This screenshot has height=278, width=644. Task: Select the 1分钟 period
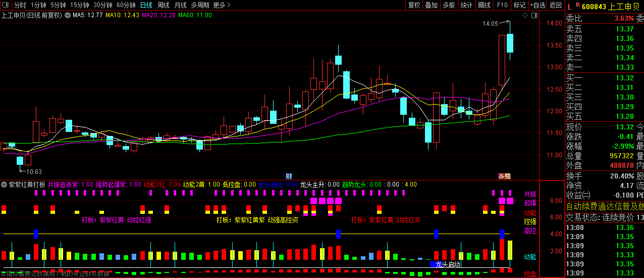coord(38,5)
